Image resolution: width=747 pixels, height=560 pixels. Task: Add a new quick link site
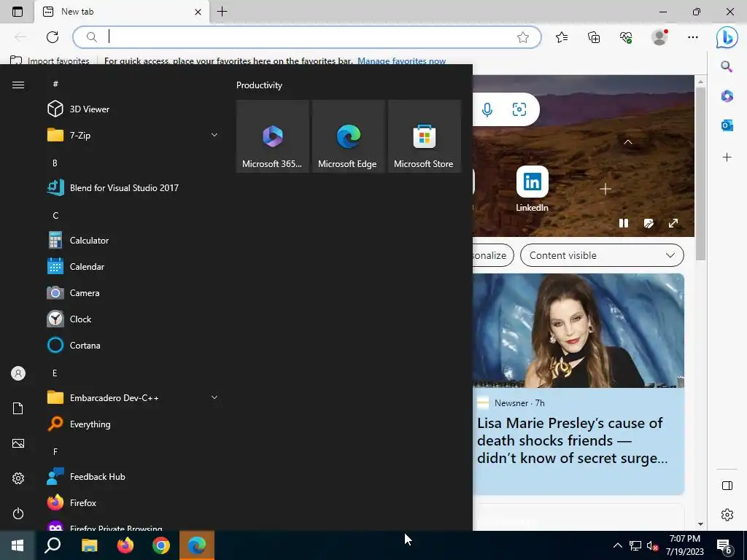coord(605,189)
